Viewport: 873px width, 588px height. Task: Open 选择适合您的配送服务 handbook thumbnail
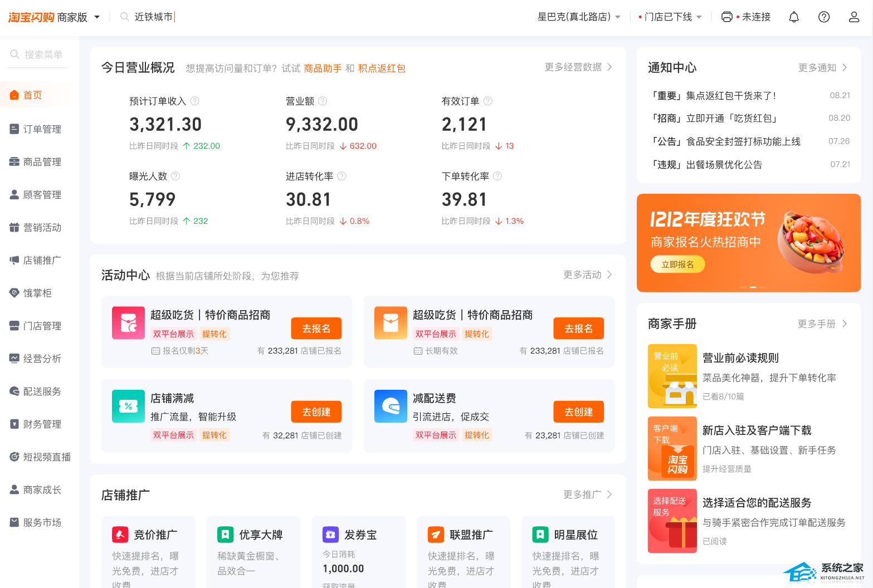[x=672, y=521]
